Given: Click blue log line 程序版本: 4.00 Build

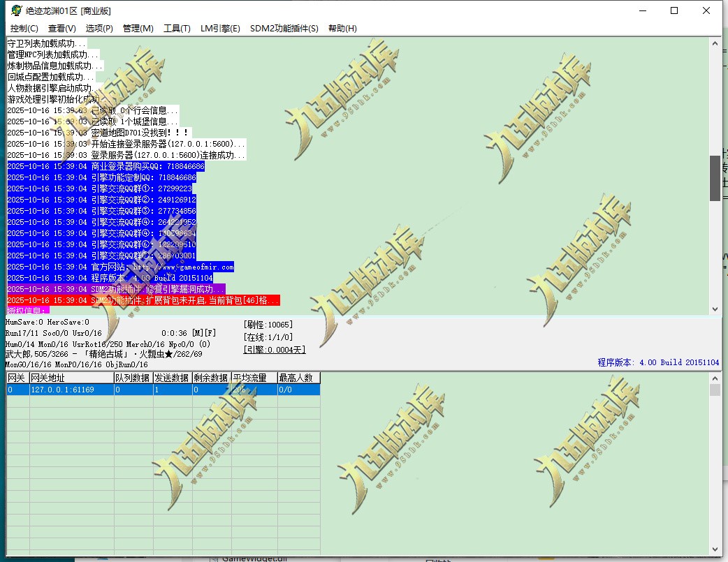Looking at the screenshot, I should (x=110, y=278).
